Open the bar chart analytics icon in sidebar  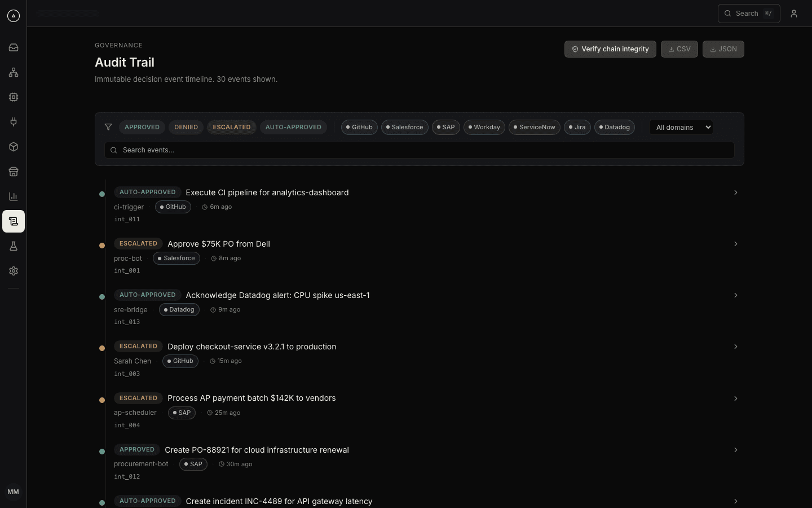point(14,196)
